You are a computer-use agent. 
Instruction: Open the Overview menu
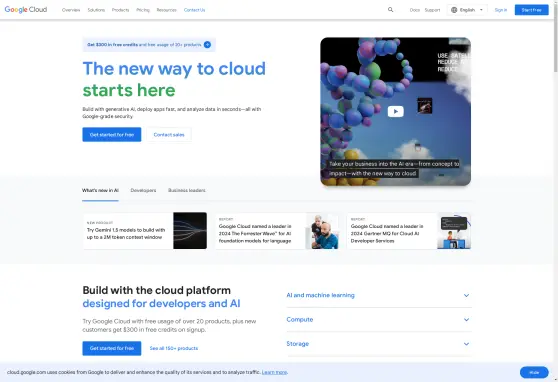coord(71,10)
